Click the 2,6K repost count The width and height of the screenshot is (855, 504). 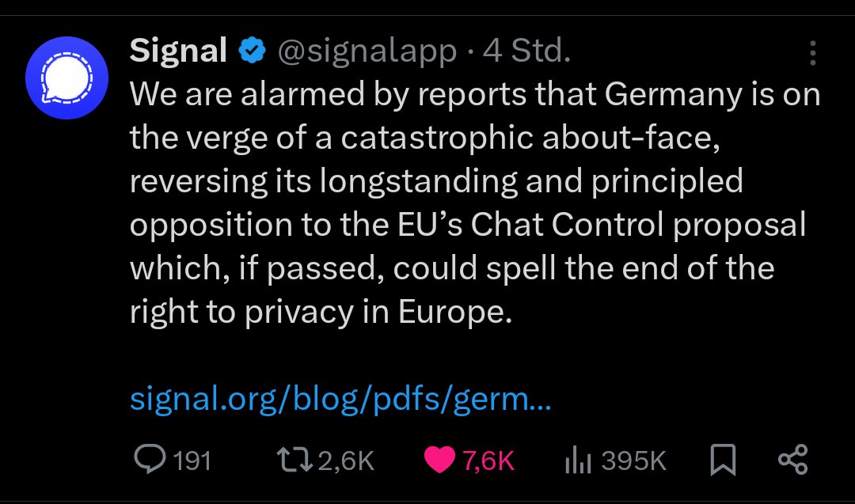pyautogui.click(x=345, y=460)
